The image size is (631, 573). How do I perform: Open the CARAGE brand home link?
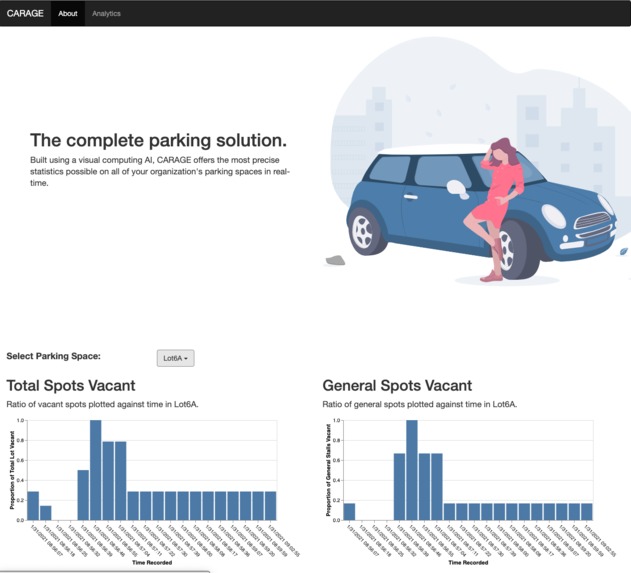coord(25,13)
